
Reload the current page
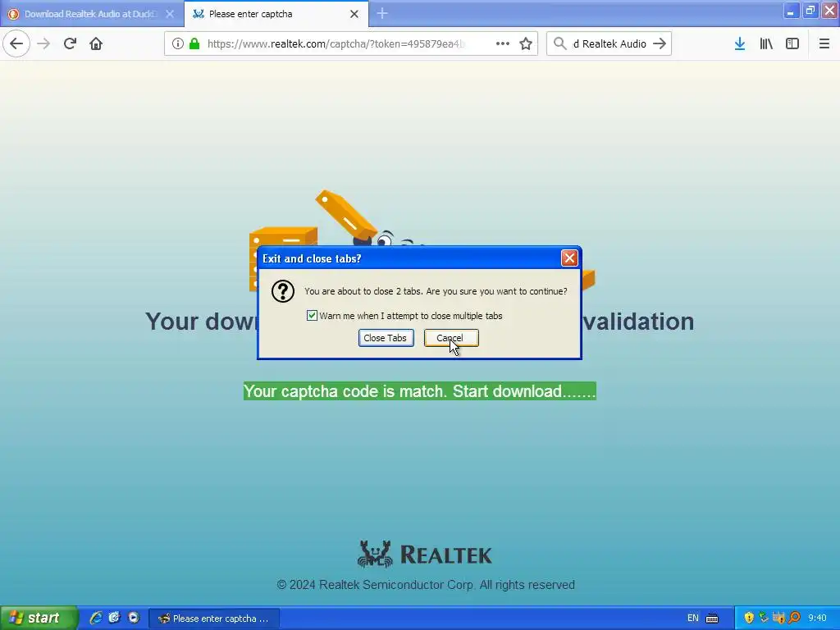(71, 43)
